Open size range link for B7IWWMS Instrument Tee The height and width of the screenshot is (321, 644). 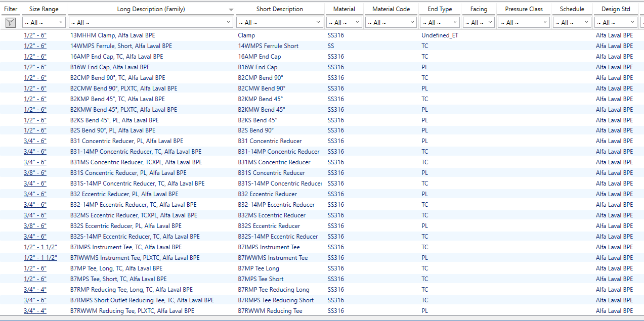[40, 258]
